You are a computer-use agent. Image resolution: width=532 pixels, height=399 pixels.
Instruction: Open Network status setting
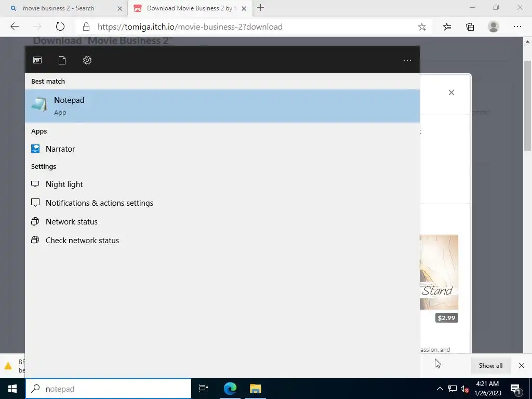[222, 221]
